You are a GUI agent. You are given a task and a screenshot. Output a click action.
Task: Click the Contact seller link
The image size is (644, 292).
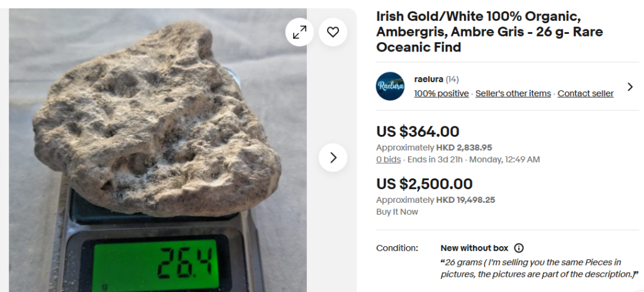tap(585, 94)
